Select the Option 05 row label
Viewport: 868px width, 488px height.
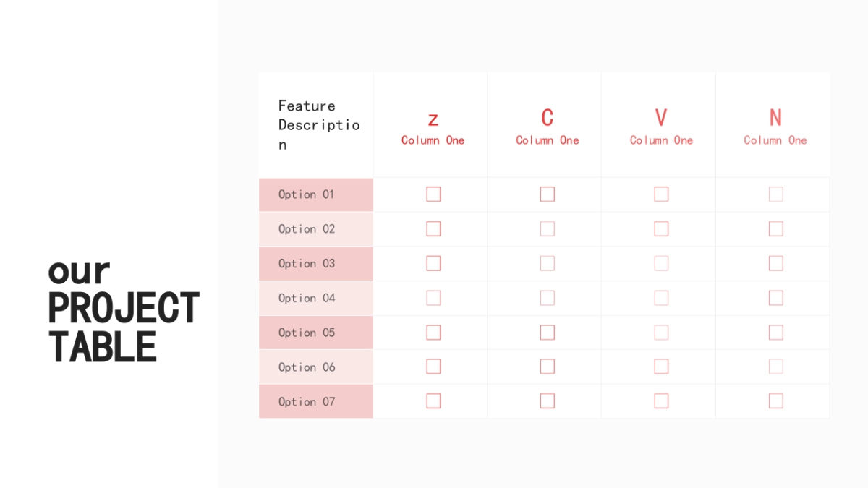307,333
